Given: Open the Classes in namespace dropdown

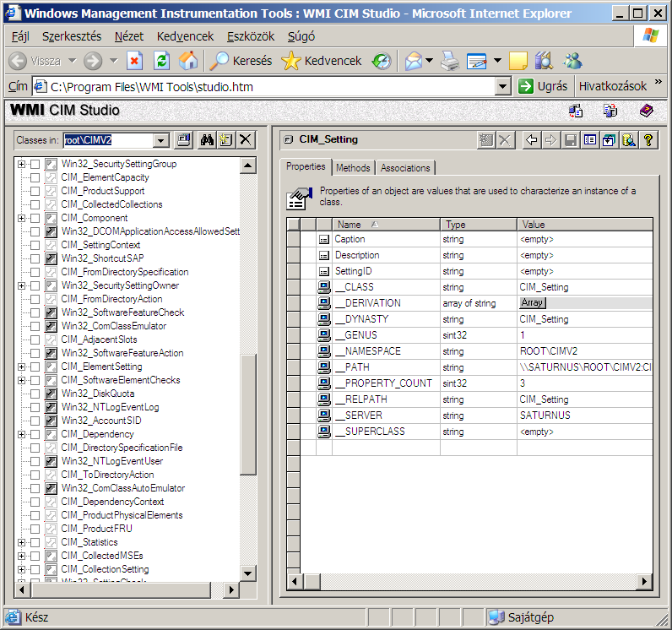Looking at the screenshot, I should tap(161, 140).
